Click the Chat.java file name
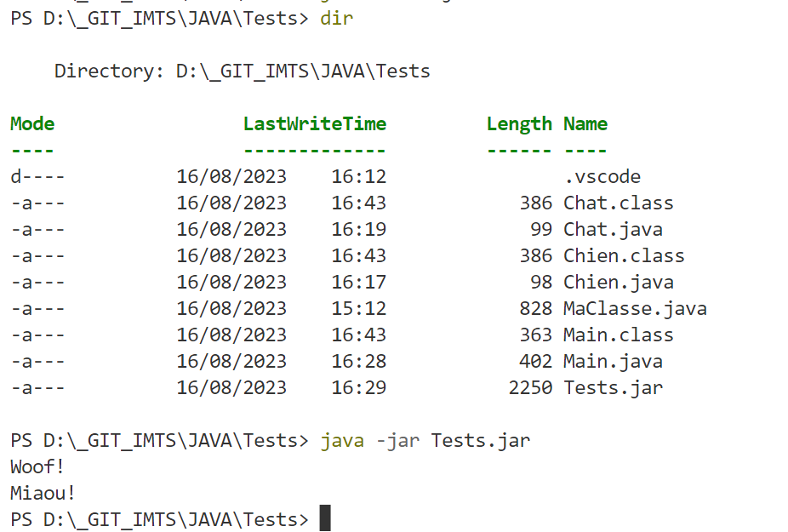 (x=613, y=230)
